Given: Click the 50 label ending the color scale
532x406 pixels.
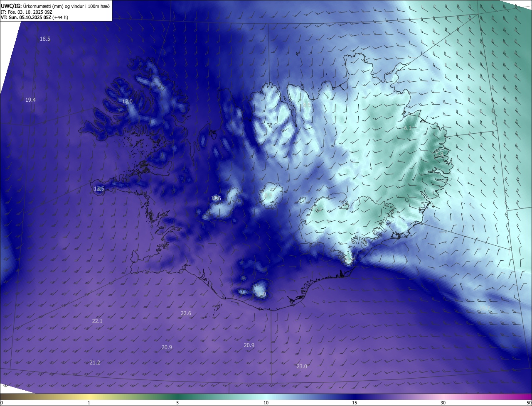Looking at the screenshot, I should coord(528,403).
